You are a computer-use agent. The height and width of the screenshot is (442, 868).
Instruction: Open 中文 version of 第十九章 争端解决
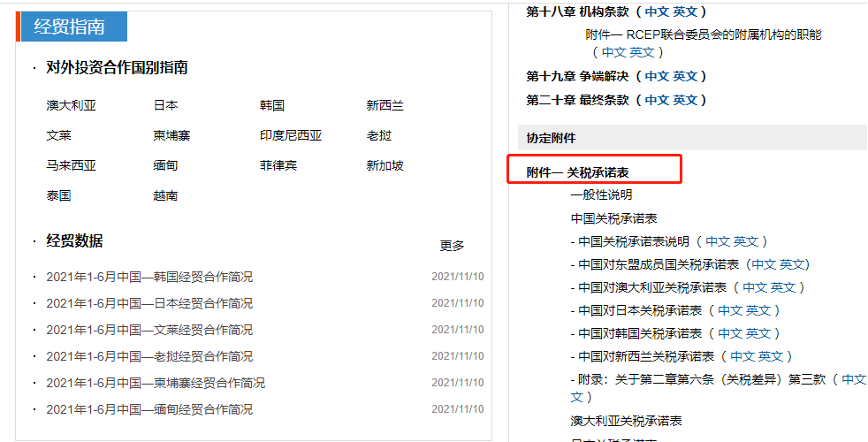[x=657, y=76]
